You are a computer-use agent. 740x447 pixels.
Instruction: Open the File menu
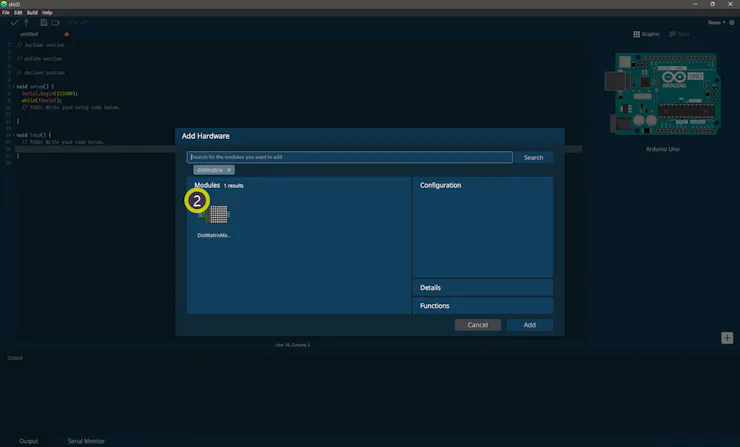[x=6, y=12]
